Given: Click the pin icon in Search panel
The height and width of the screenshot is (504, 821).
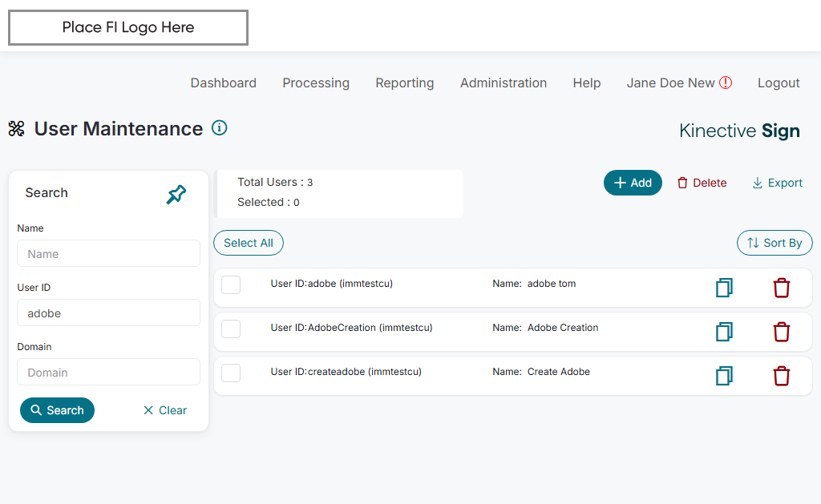Looking at the screenshot, I should point(176,194).
